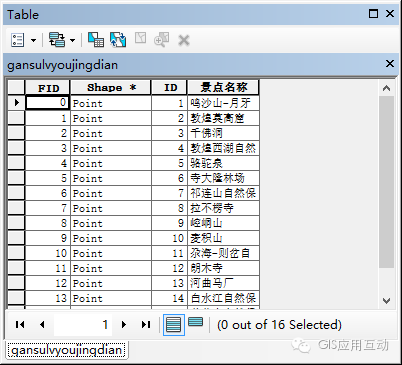Click the cell 拉卜楞寺
Screen dimensions: 402x365
click(223, 208)
